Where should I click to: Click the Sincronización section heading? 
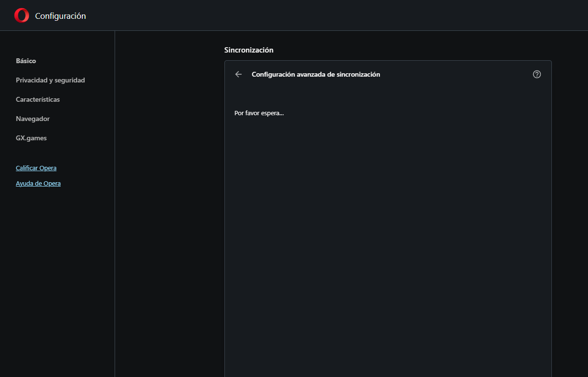248,50
